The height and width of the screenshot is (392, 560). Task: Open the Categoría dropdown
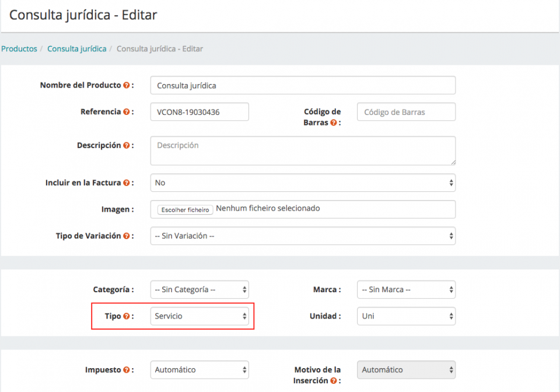(x=199, y=289)
